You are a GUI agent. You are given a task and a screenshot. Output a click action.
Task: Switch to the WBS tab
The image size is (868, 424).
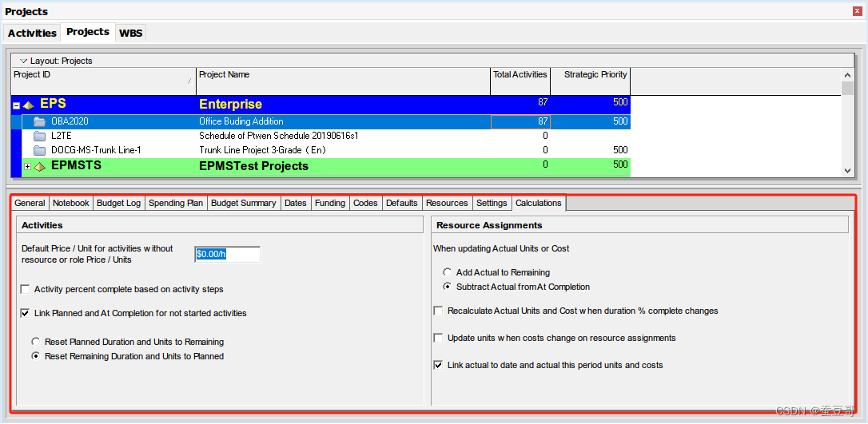point(131,34)
